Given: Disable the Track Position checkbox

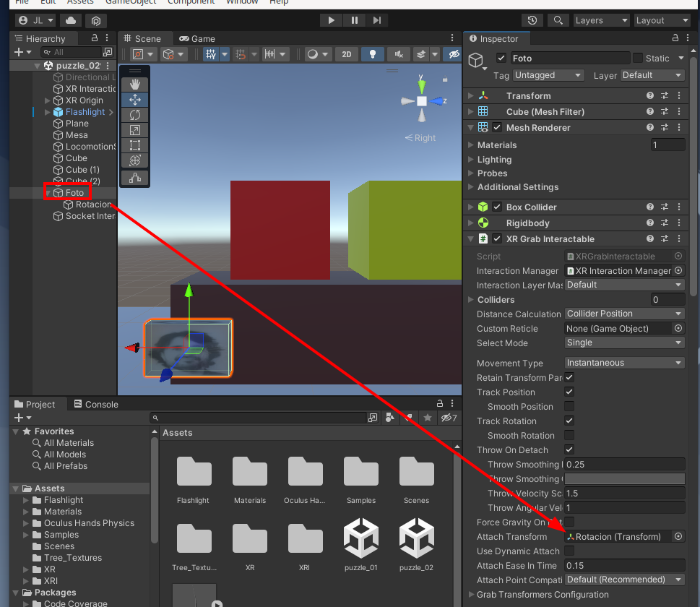Looking at the screenshot, I should click(x=571, y=392).
